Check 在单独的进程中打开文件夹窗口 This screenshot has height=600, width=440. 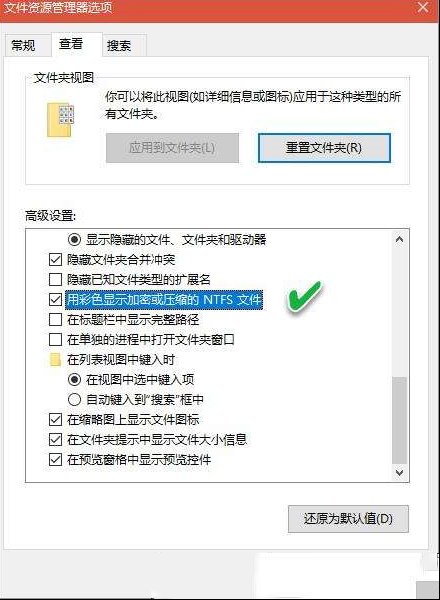pyautogui.click(x=55, y=339)
